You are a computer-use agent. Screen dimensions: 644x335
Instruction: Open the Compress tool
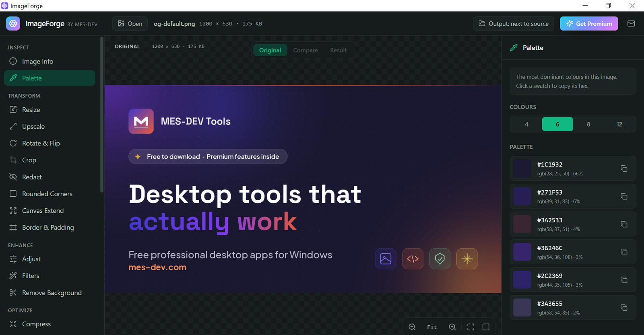click(50, 324)
